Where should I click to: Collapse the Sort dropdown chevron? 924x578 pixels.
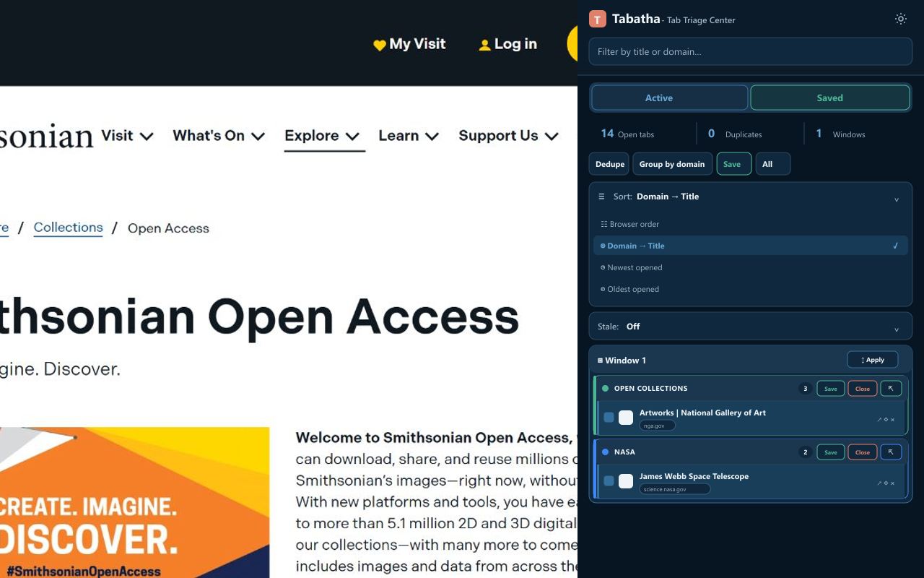click(897, 199)
